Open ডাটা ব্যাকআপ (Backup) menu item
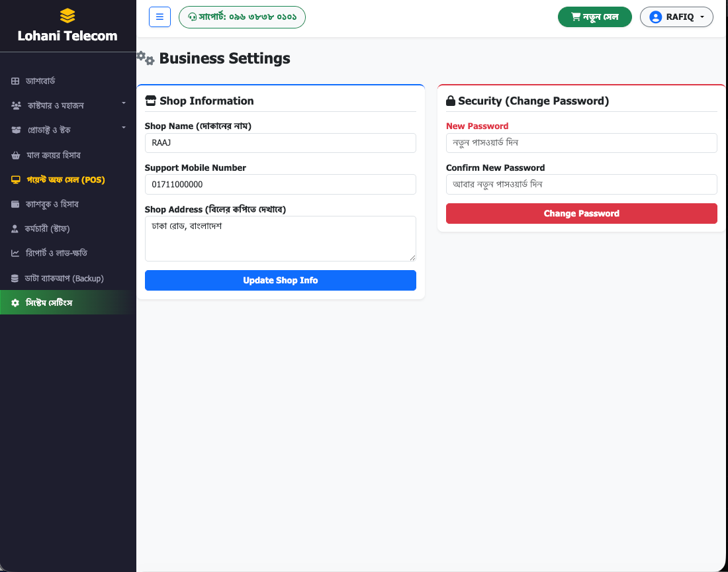The image size is (728, 572). [x=64, y=279]
